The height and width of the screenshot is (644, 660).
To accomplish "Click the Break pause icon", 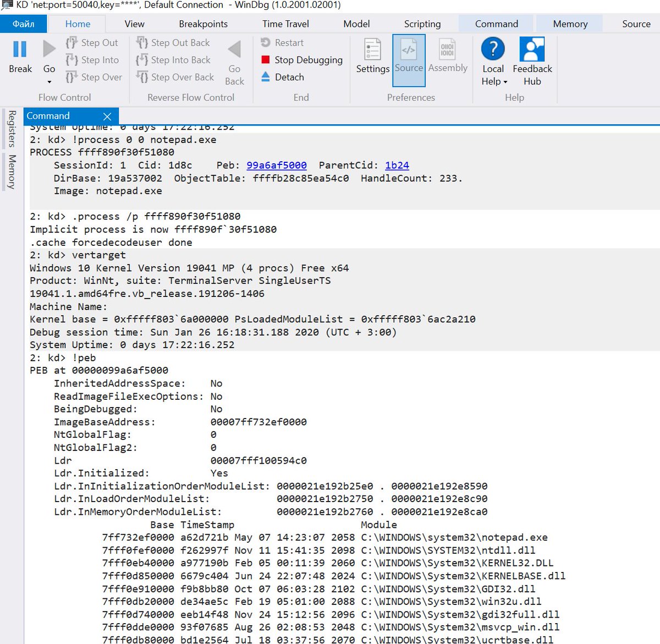I will (x=20, y=49).
